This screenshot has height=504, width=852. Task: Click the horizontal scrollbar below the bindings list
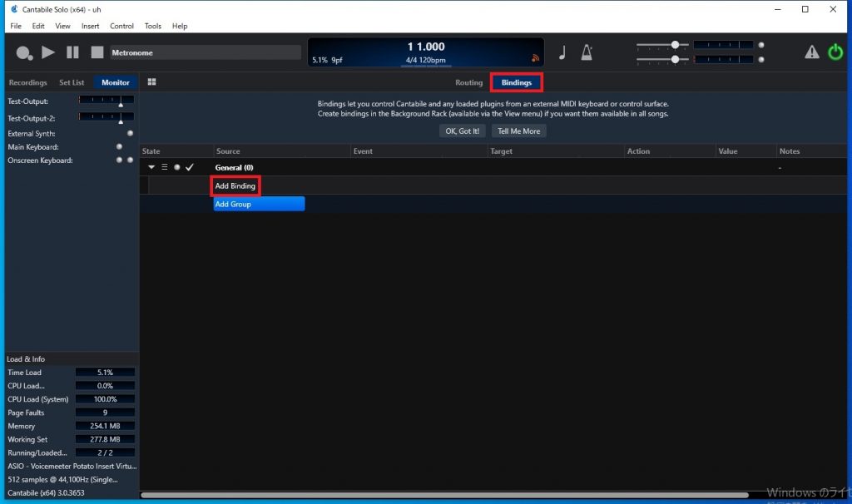point(445,495)
